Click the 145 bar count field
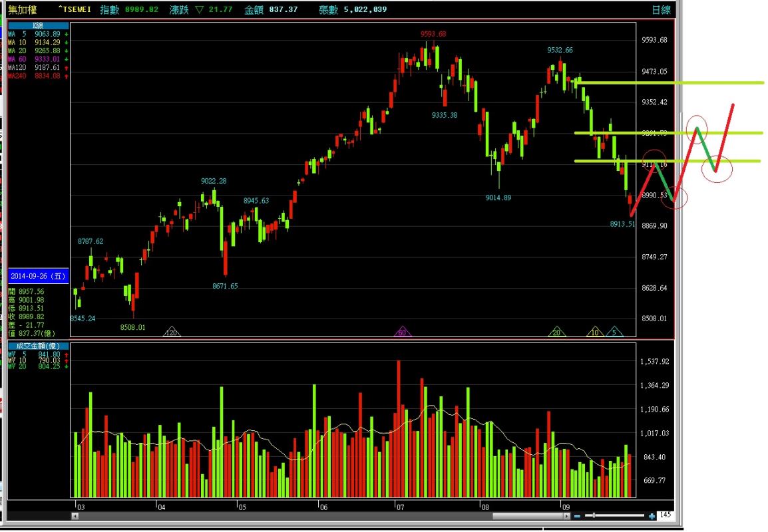Screen dimensions: 768x532 click(665, 515)
